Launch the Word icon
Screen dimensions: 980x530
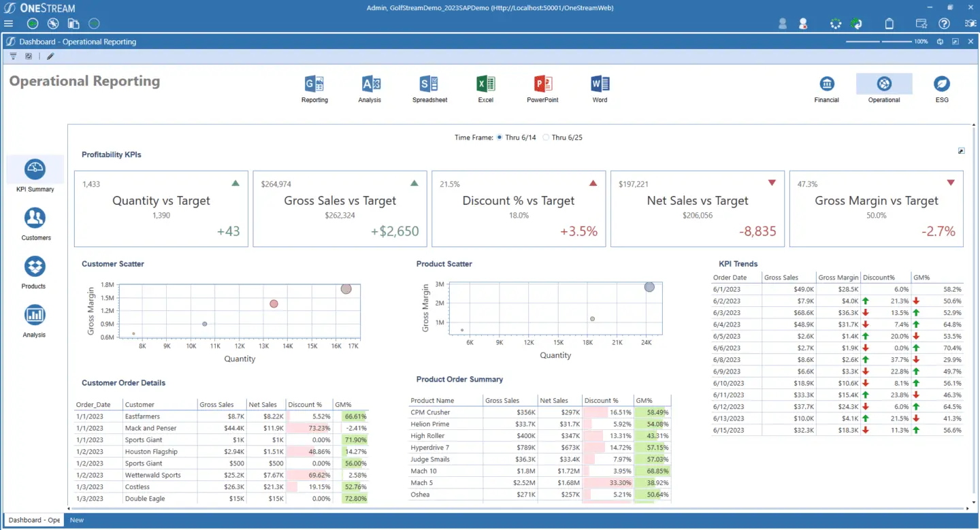point(600,84)
